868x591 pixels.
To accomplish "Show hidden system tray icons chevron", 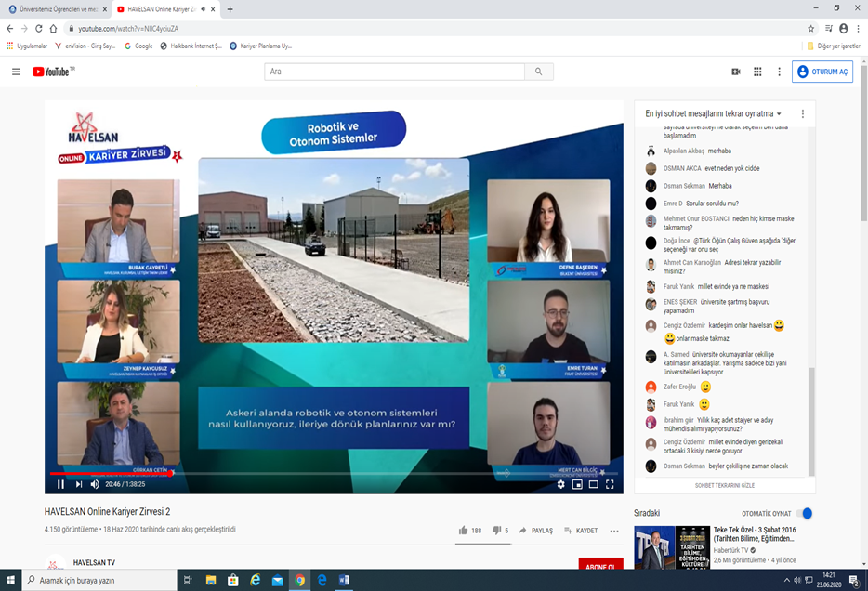I will [x=786, y=580].
